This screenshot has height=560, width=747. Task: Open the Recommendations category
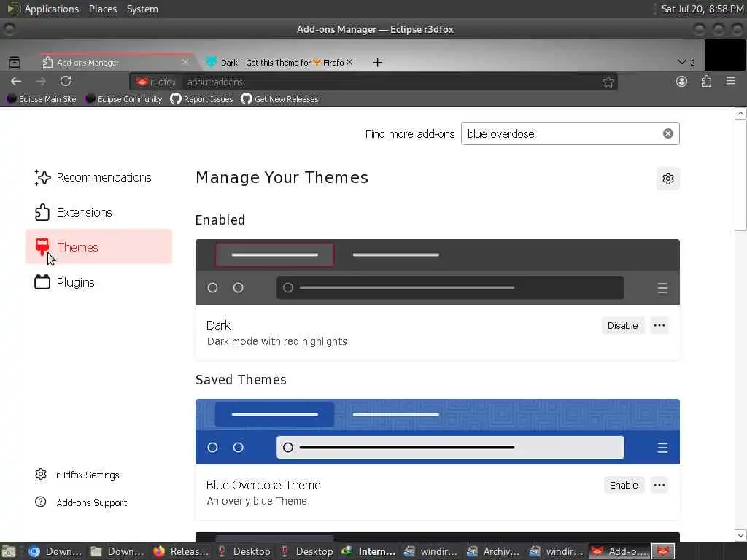[x=98, y=178]
